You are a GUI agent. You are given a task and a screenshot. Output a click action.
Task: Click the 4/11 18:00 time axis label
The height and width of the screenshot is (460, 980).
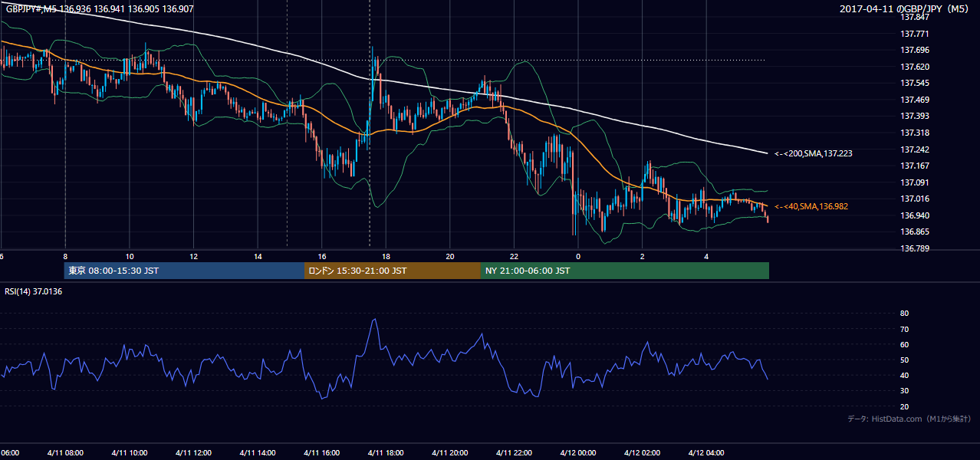(x=386, y=452)
